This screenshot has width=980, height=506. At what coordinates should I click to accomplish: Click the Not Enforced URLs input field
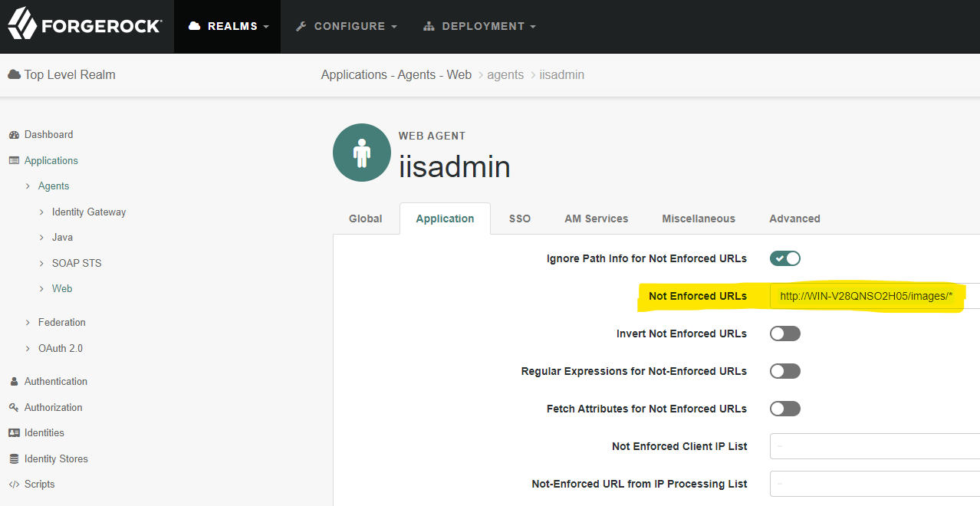click(x=875, y=296)
